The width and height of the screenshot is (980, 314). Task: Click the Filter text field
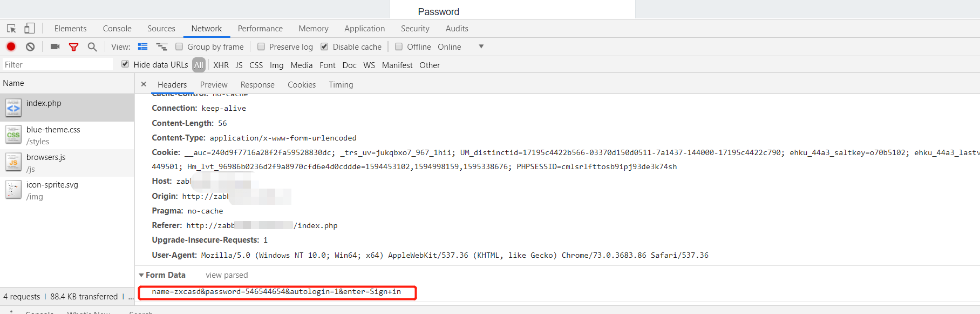[57, 65]
